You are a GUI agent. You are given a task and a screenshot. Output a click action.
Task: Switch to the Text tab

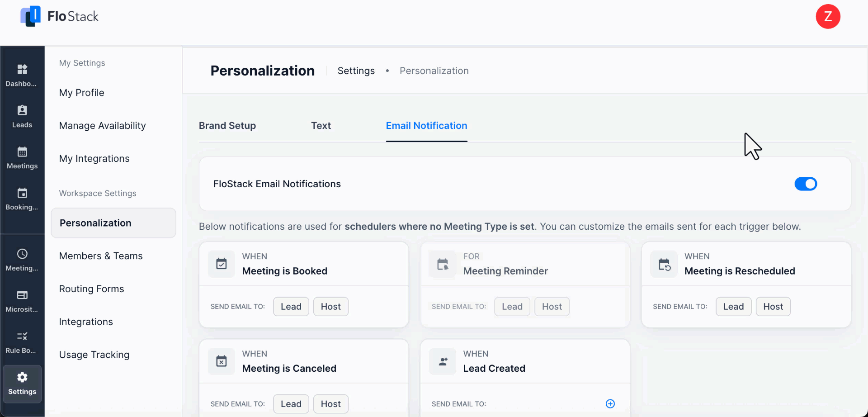click(x=321, y=126)
